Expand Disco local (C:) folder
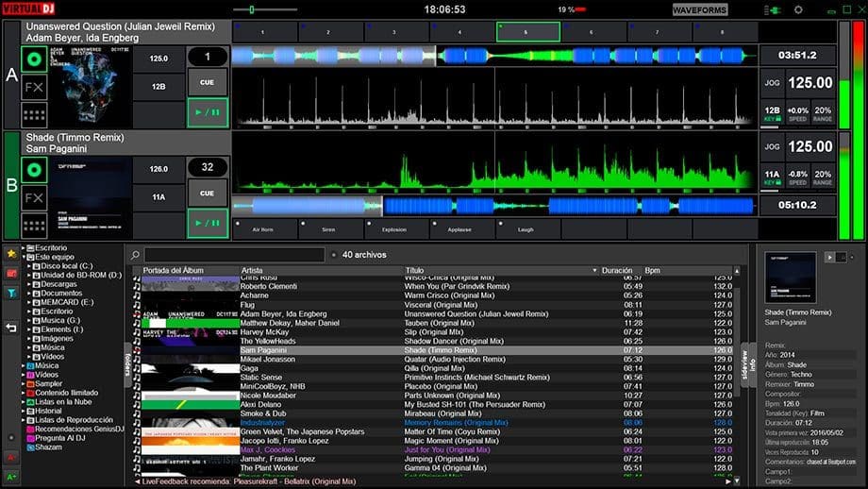Viewport: 868px width, 489px height. click(x=29, y=266)
